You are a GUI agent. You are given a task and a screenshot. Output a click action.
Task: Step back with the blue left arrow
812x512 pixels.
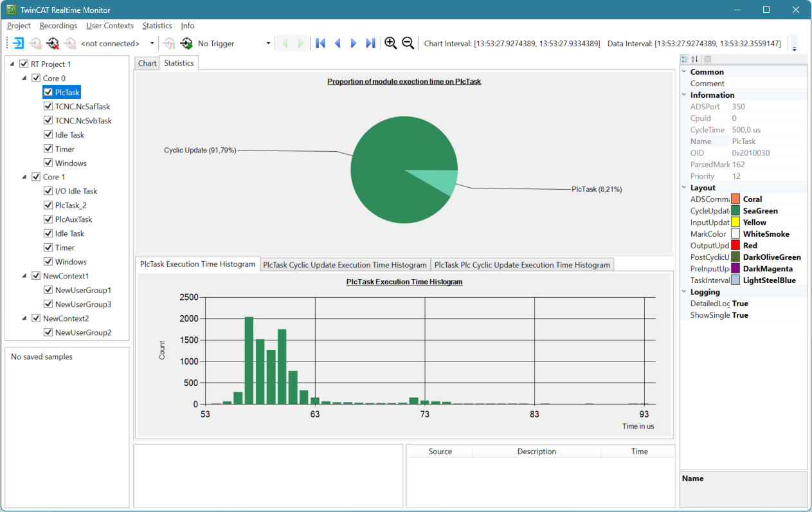click(x=337, y=43)
